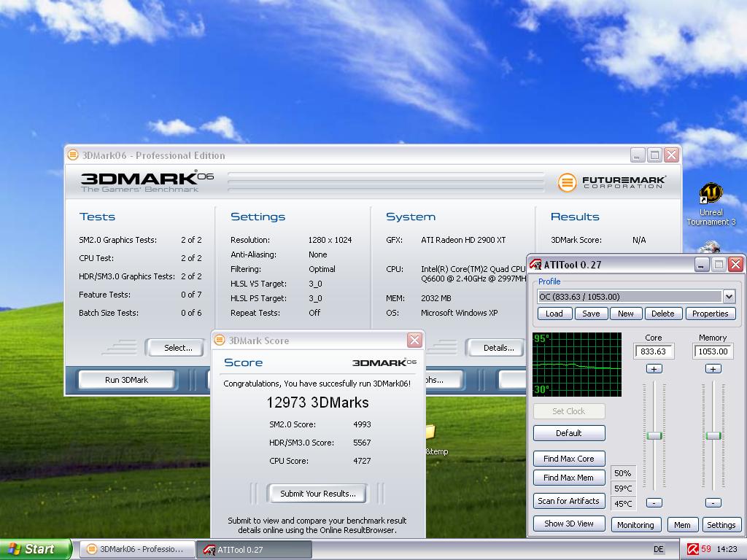Click the ATITool title bar icon
The width and height of the screenshot is (747, 560).
tap(535, 264)
